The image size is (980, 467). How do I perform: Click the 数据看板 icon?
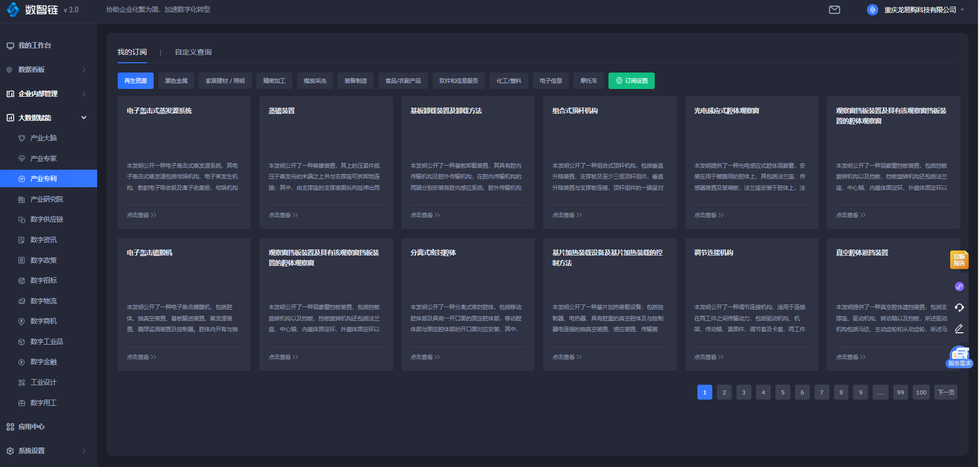9,70
